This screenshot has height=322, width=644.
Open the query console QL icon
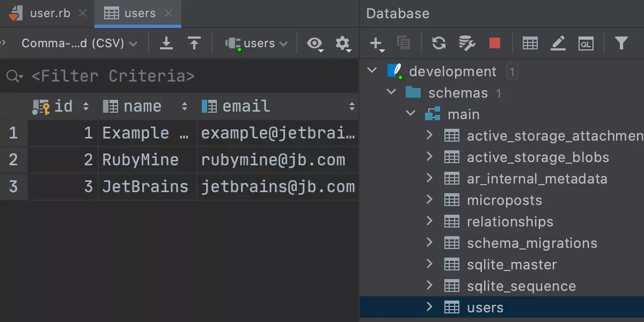coord(586,43)
